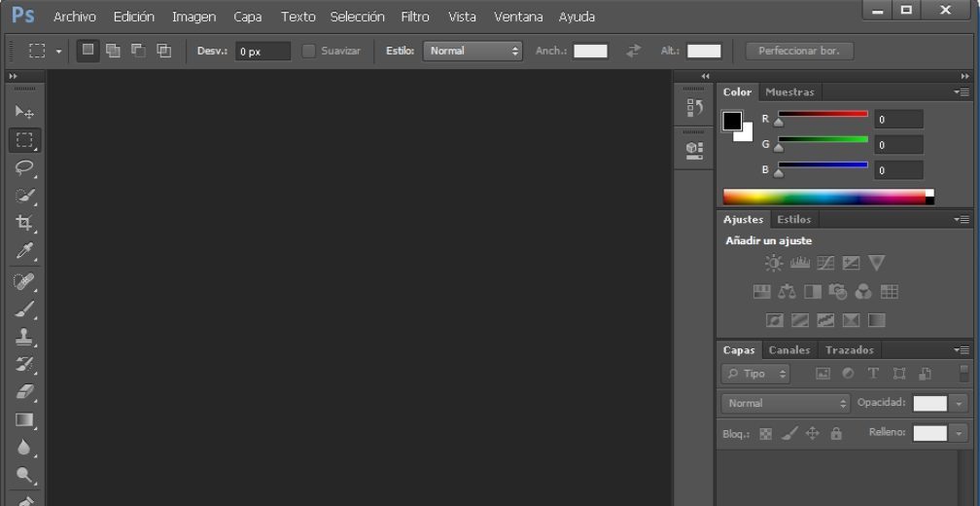Image resolution: width=980 pixels, height=506 pixels.
Task: Add a Brightness/Contrast adjustment
Action: (774, 263)
